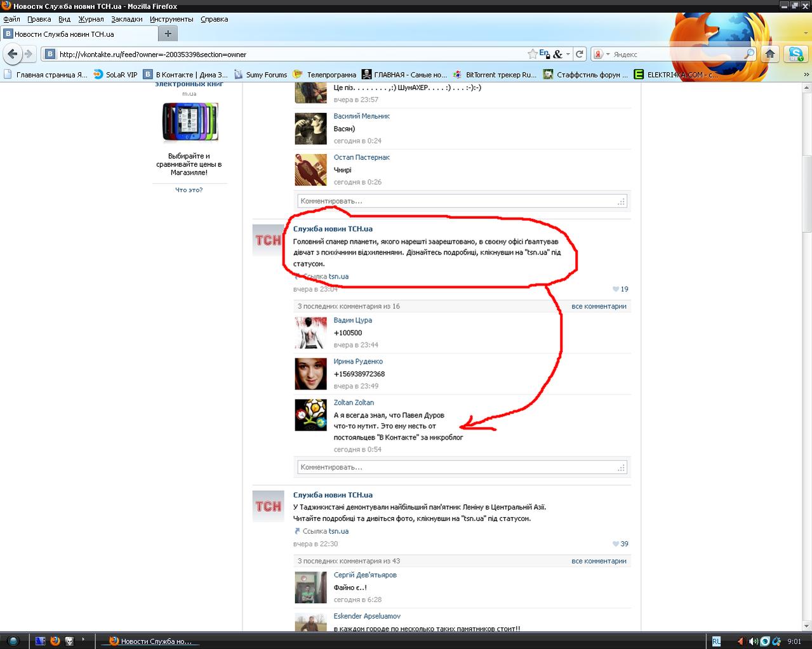
Task: Bookmark this page with the star icon
Action: (x=532, y=55)
